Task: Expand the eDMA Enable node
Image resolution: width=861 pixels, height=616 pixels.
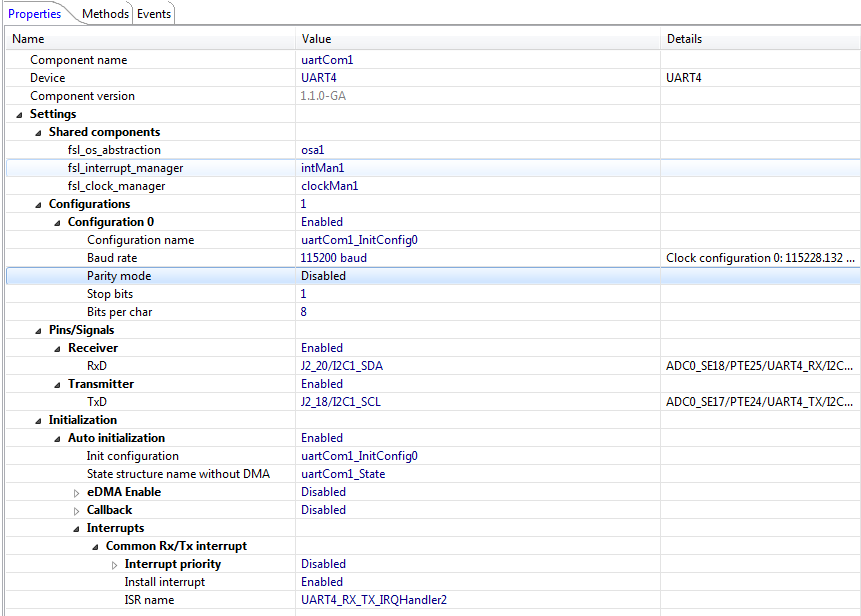Action: (x=76, y=492)
